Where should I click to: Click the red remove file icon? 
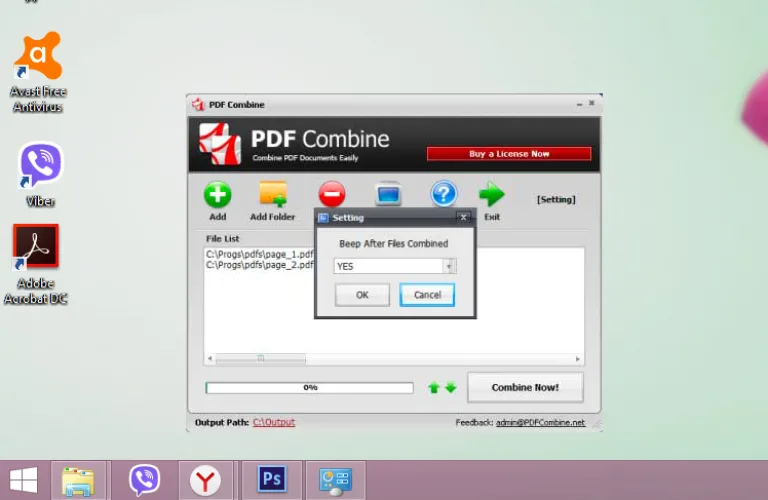coord(332,194)
